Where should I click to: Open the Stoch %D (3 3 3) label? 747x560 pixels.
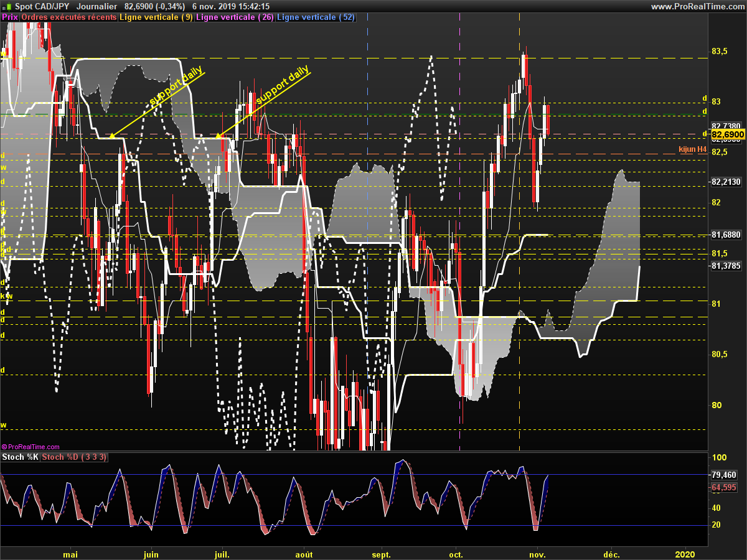tap(75, 457)
